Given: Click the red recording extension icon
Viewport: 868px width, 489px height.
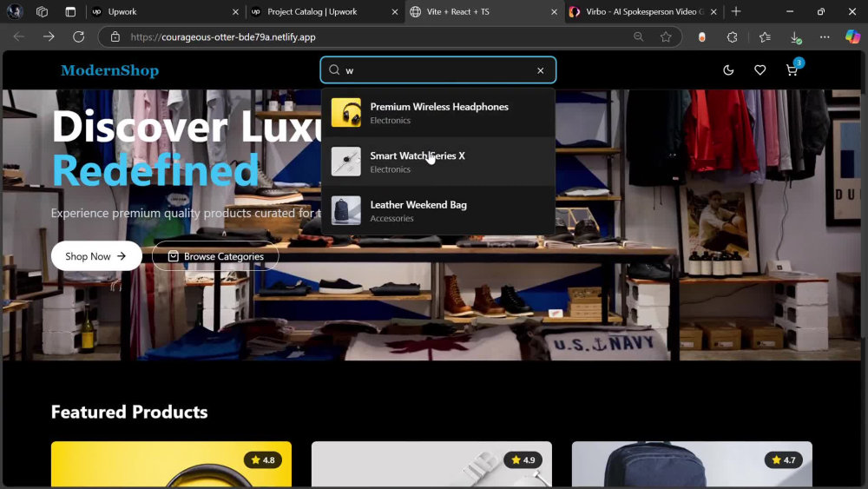Looking at the screenshot, I should 702,37.
